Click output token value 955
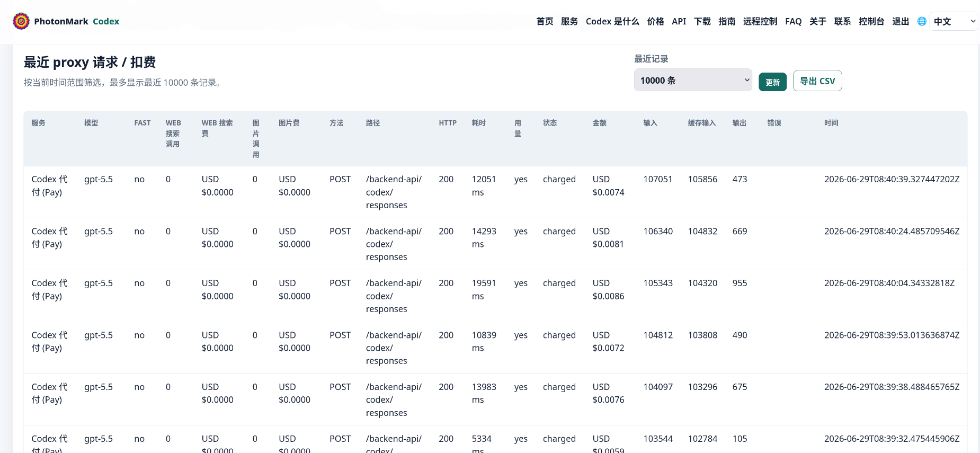 (740, 283)
